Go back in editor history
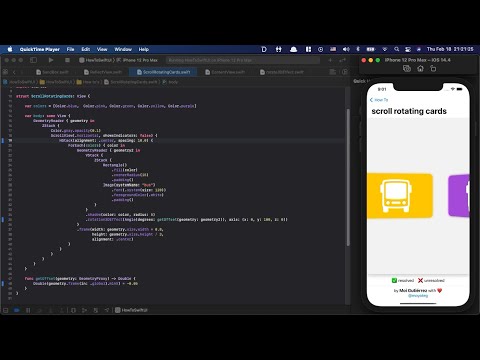 click(14, 72)
